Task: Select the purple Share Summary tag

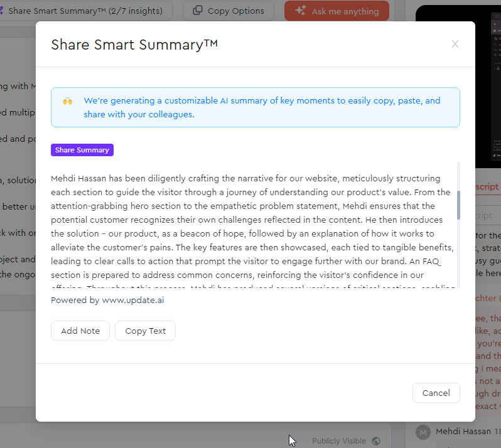Action: [x=82, y=150]
